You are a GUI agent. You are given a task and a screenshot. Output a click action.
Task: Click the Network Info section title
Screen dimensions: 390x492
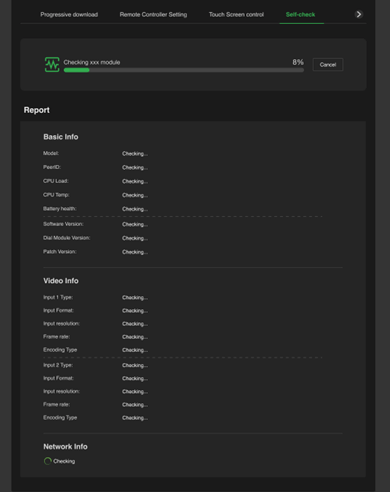click(x=65, y=447)
